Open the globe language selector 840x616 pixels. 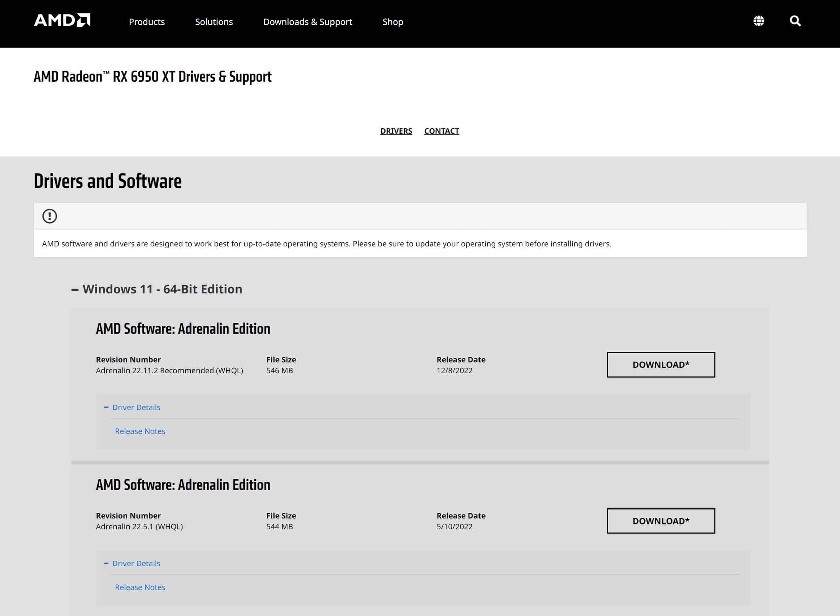(x=759, y=21)
